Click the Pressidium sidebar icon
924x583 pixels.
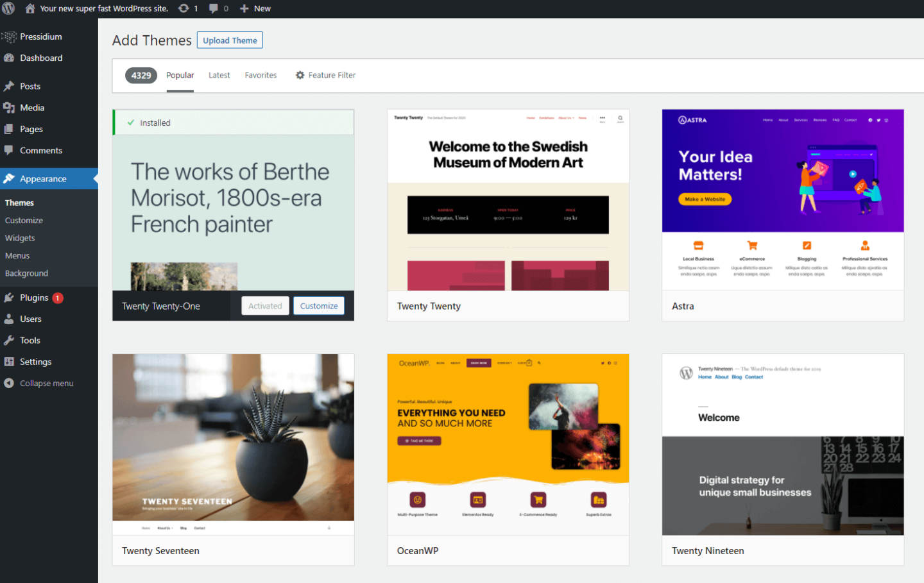coord(9,37)
